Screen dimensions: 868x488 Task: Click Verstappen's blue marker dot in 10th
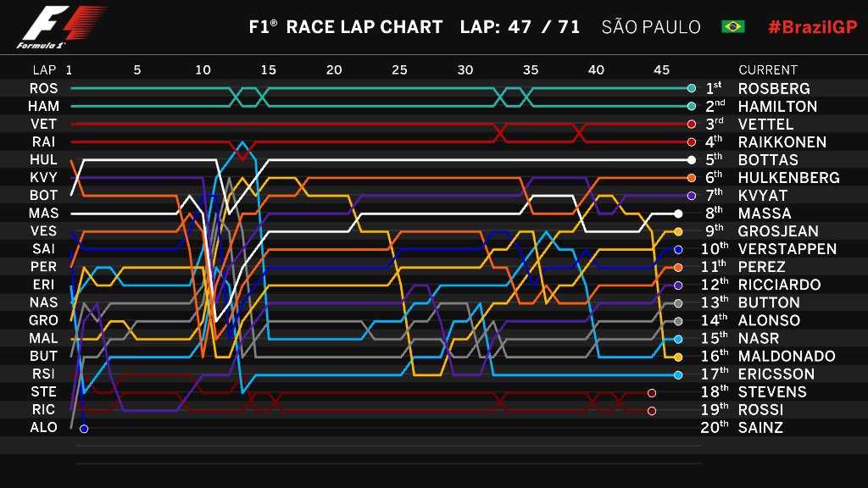678,250
